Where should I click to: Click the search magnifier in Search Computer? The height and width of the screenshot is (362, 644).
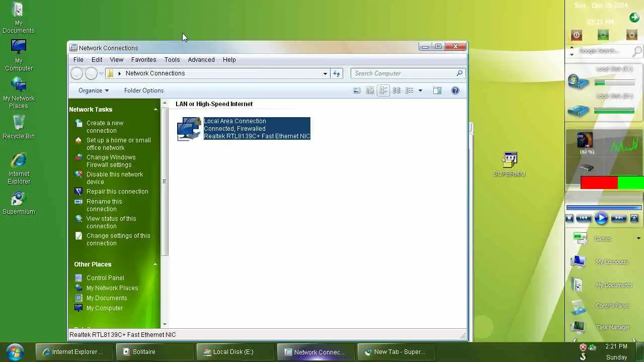[x=459, y=73]
